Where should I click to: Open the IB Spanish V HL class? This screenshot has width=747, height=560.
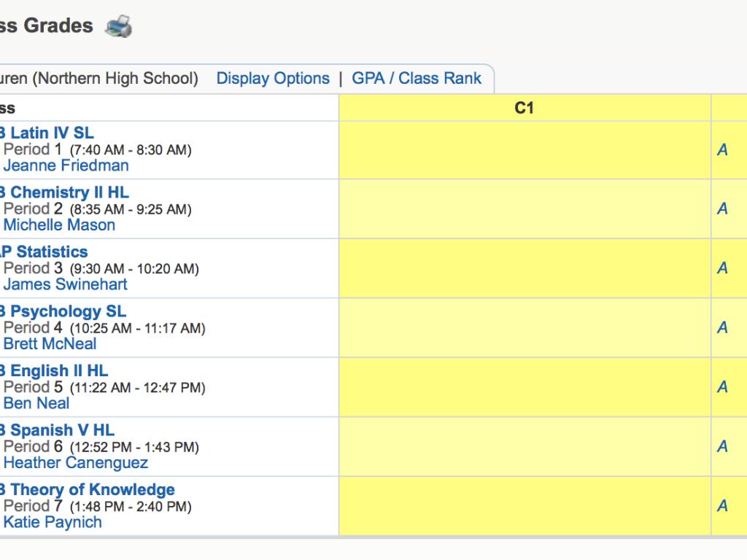[58, 430]
